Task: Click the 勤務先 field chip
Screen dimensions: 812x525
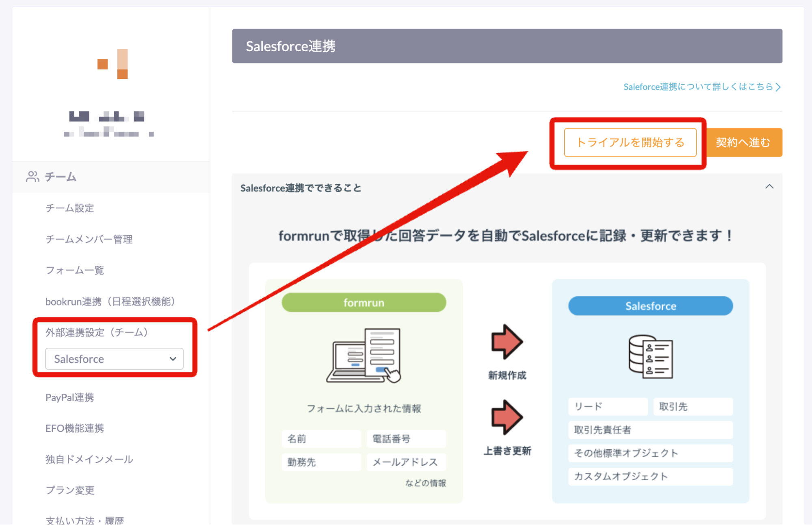Action: click(321, 462)
